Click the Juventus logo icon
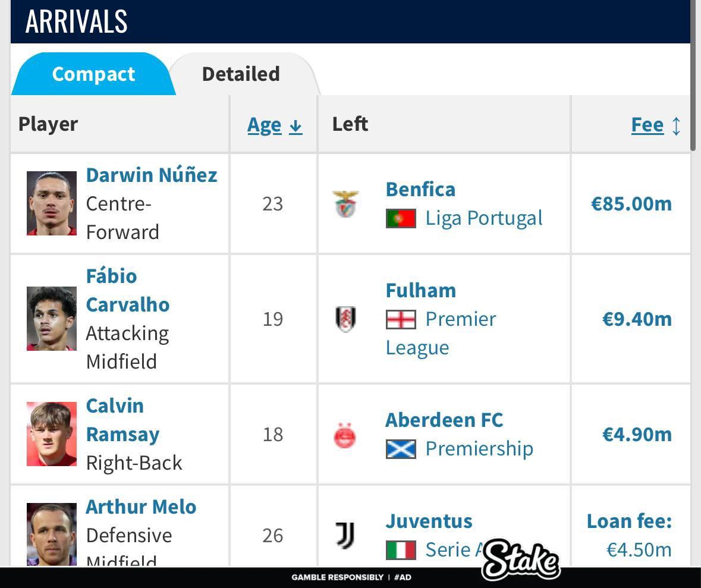This screenshot has height=588, width=701. point(345,535)
